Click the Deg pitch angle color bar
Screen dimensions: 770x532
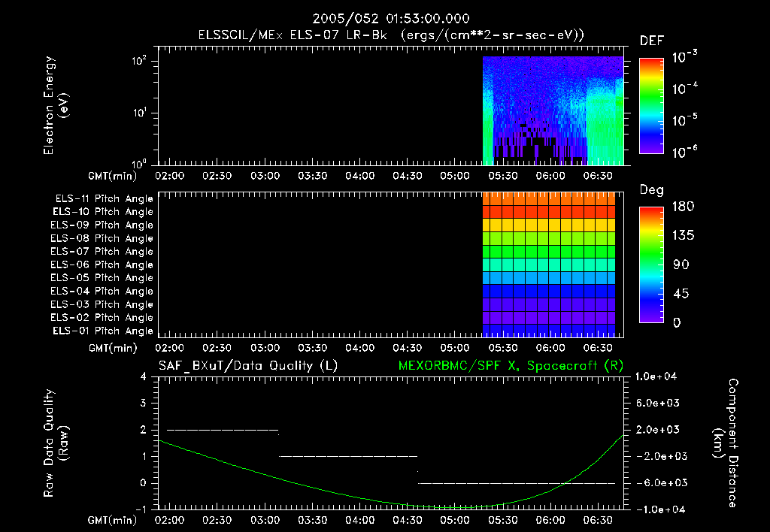(651, 264)
